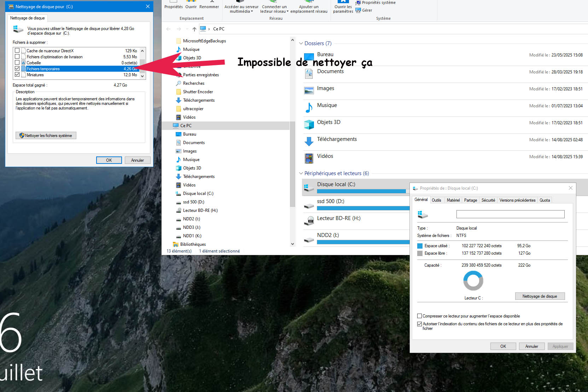Toggle Autoriser l'indexation du contenu checkbox

[x=419, y=324]
